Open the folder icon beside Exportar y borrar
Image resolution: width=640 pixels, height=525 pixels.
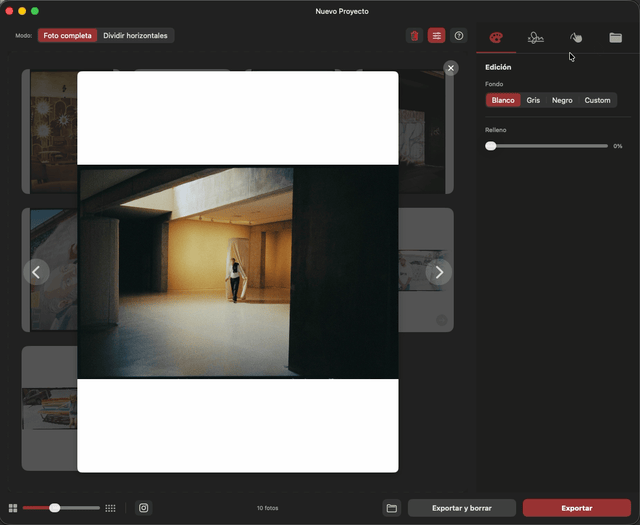pyautogui.click(x=392, y=508)
